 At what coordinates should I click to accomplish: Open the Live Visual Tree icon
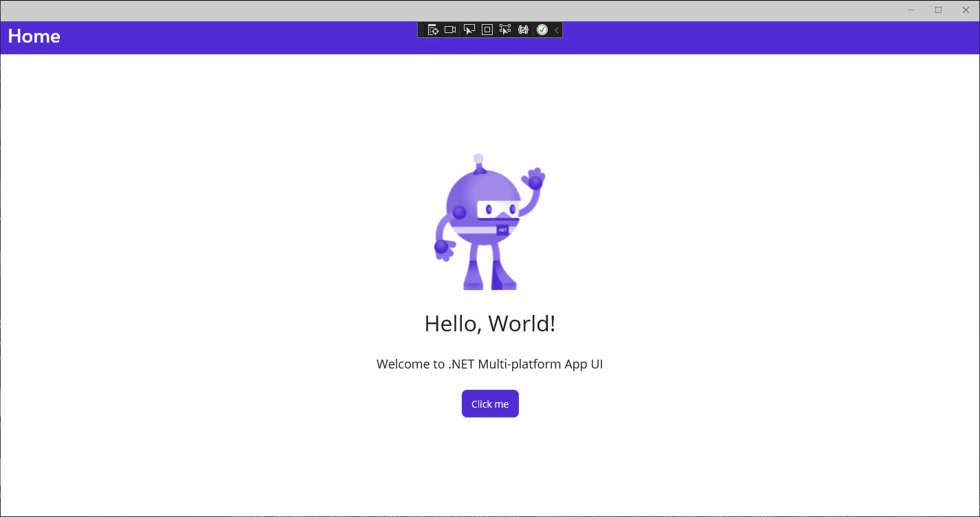click(433, 30)
